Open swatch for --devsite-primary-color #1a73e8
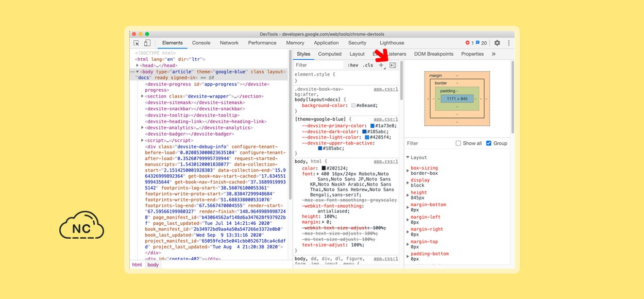 point(372,126)
